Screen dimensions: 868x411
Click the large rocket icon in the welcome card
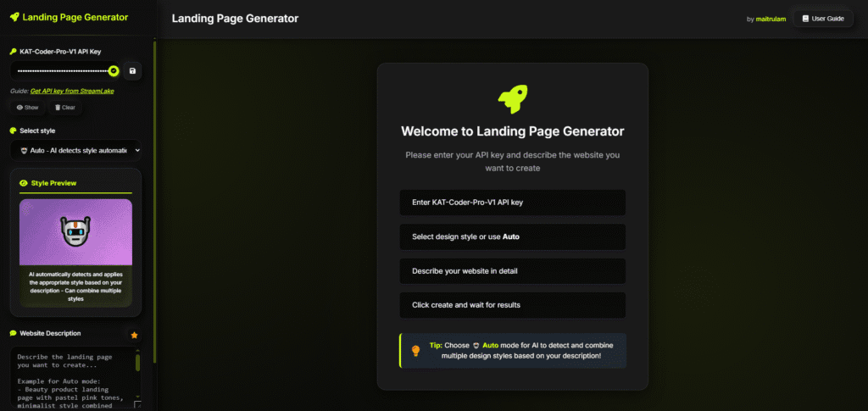512,98
